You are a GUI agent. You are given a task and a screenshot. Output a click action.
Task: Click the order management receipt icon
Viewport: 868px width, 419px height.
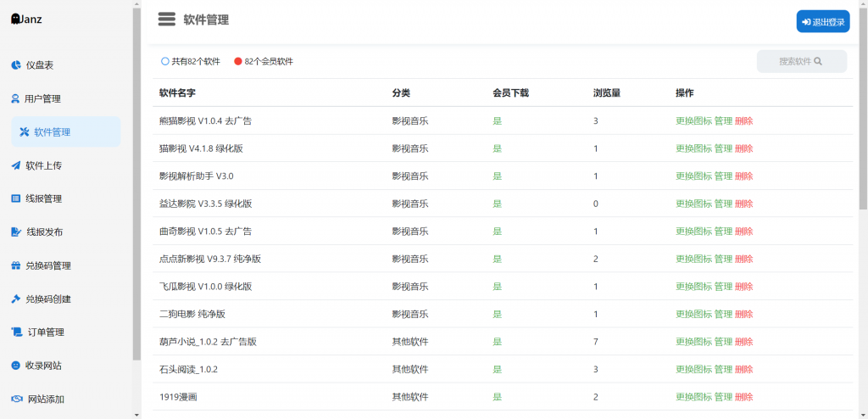(17, 332)
